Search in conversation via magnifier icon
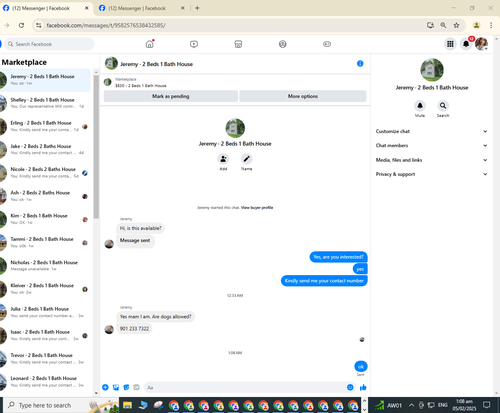This screenshot has width=500, height=413. coord(443,106)
